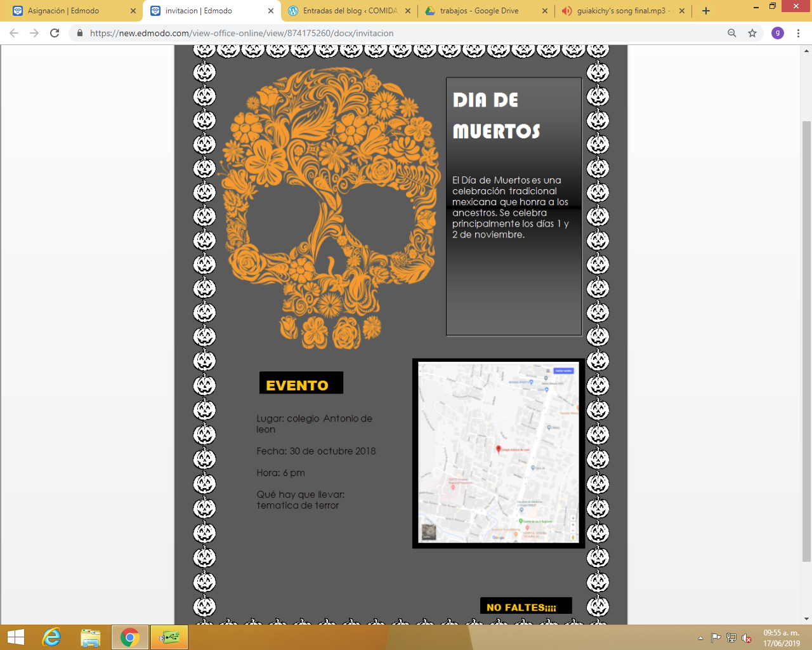Viewport: 812px width, 650px height.
Task: Open the Windows Start menu
Action: 15,637
